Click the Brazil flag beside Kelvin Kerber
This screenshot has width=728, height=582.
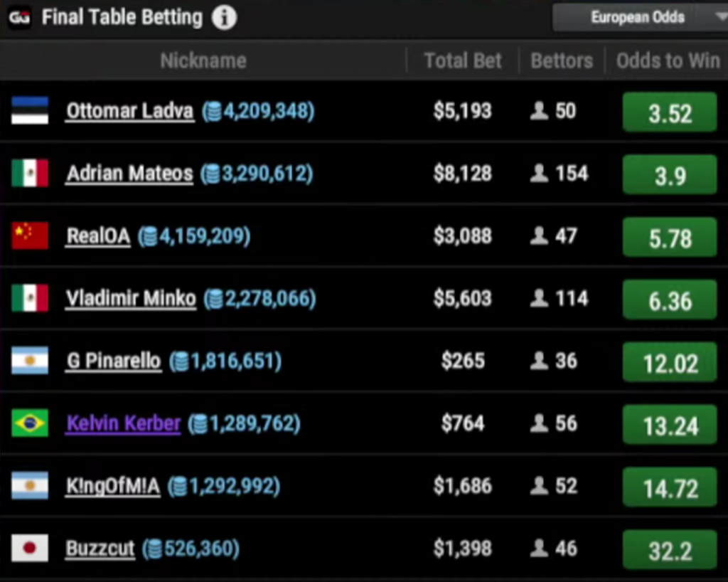point(30,423)
